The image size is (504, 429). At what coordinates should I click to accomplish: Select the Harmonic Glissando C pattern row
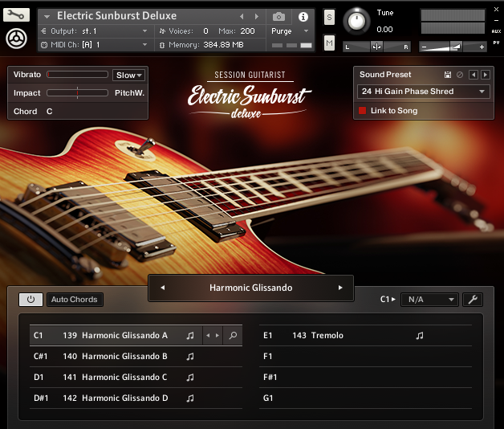(x=124, y=378)
